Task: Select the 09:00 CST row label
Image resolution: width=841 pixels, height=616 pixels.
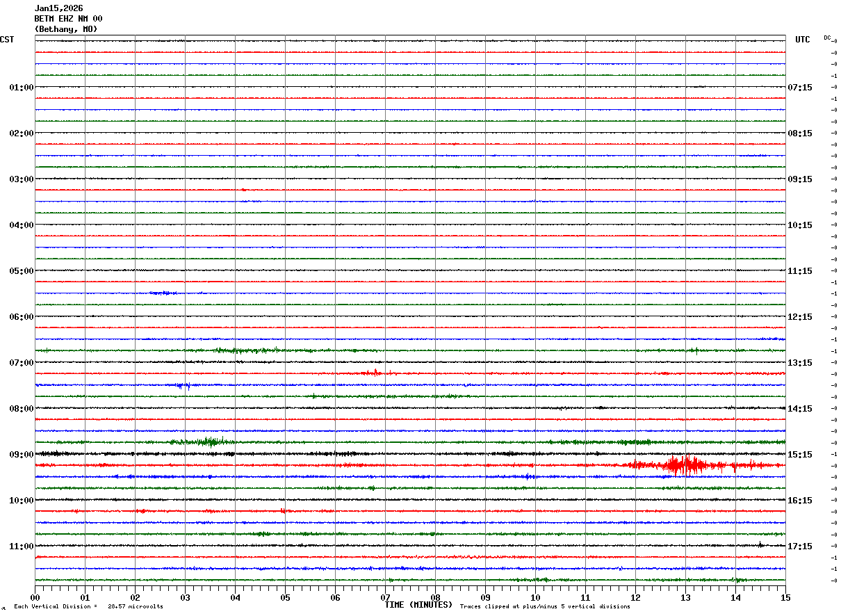Action: click(x=21, y=455)
